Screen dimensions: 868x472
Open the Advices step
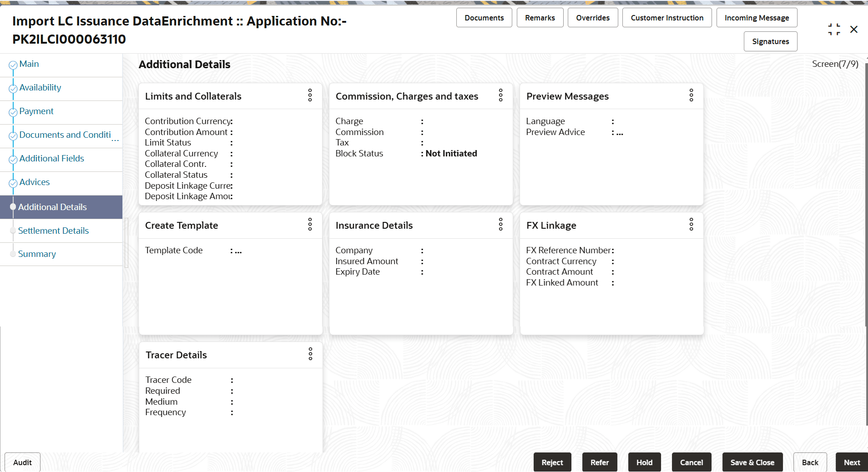pyautogui.click(x=35, y=182)
